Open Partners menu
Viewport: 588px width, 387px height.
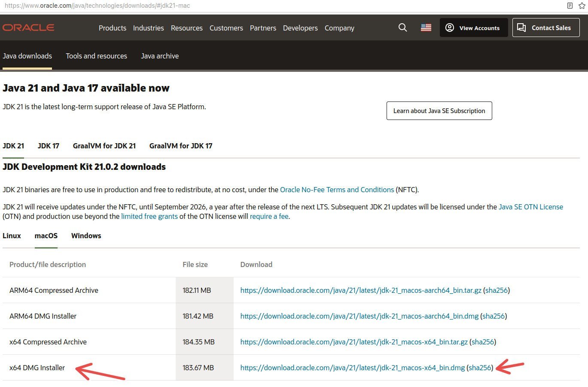coord(263,28)
